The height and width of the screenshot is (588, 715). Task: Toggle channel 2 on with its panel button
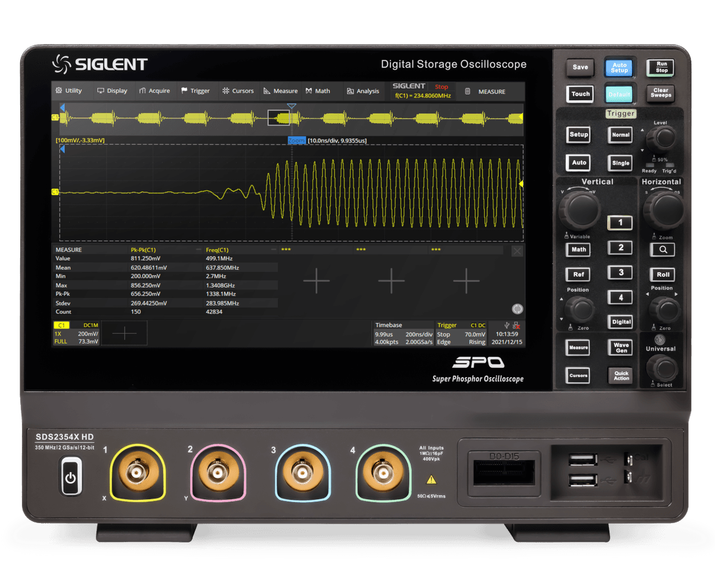(620, 248)
